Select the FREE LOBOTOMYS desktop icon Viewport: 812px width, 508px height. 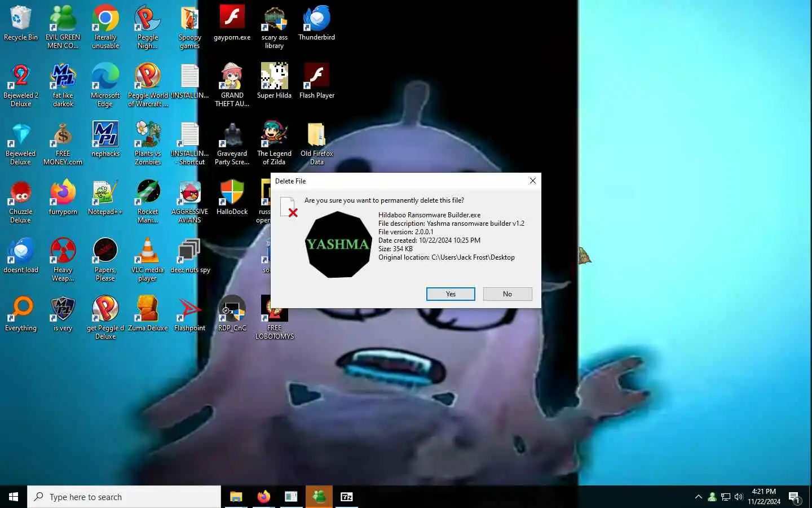275,318
